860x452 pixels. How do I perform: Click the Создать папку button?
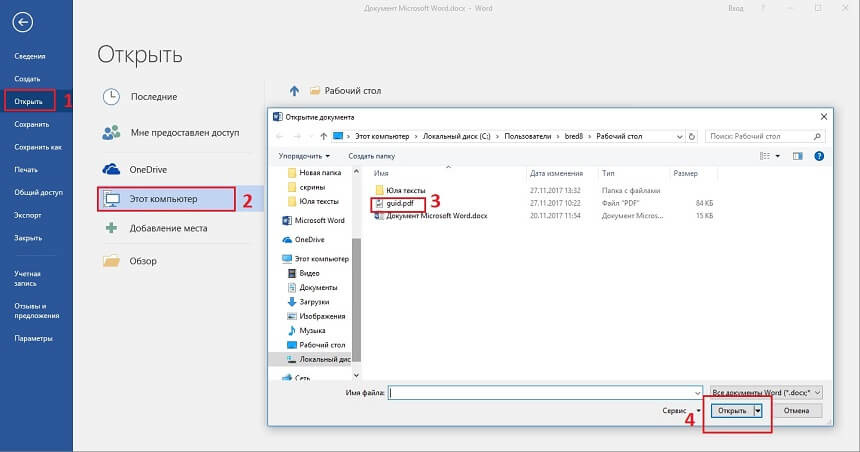pos(371,156)
